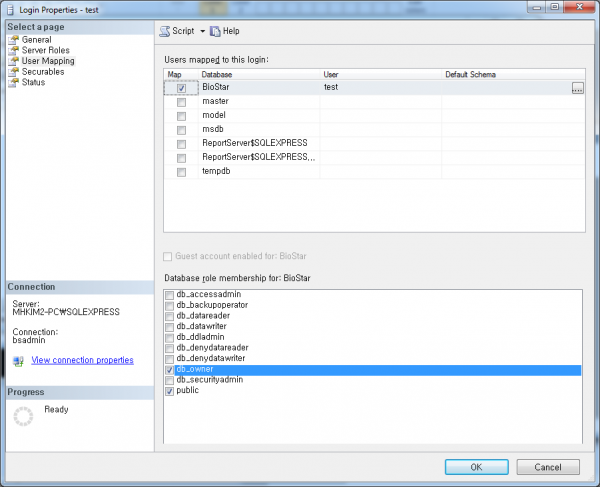Viewport: 600px width, 487px height.
Task: Click ellipsis button for BioStar default schema
Action: (x=577, y=89)
